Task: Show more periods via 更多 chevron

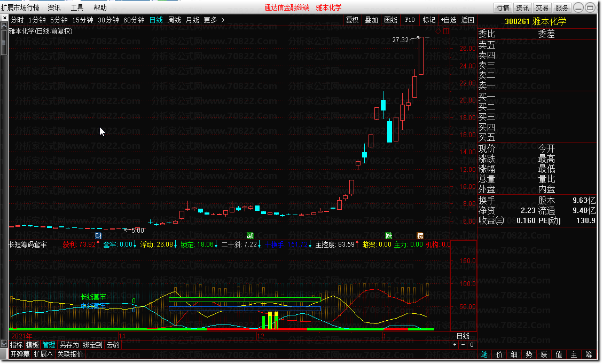Action: 223,20
